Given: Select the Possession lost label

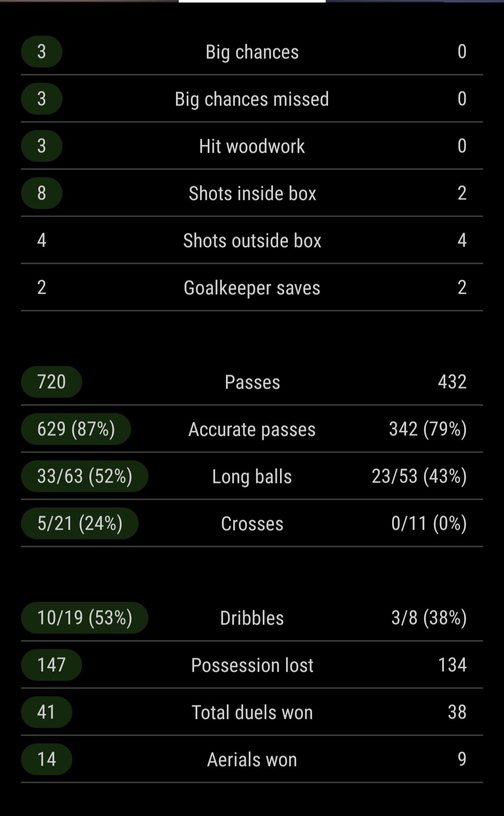Looking at the screenshot, I should tap(252, 665).
